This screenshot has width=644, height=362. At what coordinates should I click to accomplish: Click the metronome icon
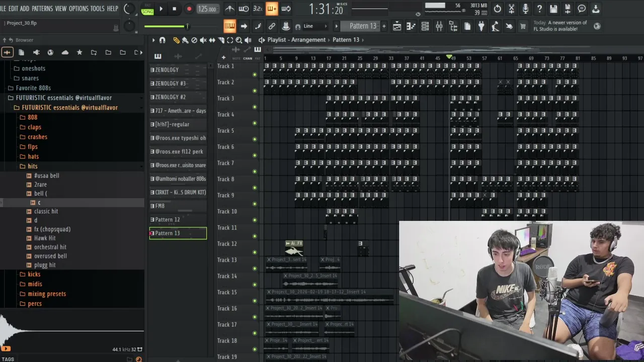click(x=229, y=9)
